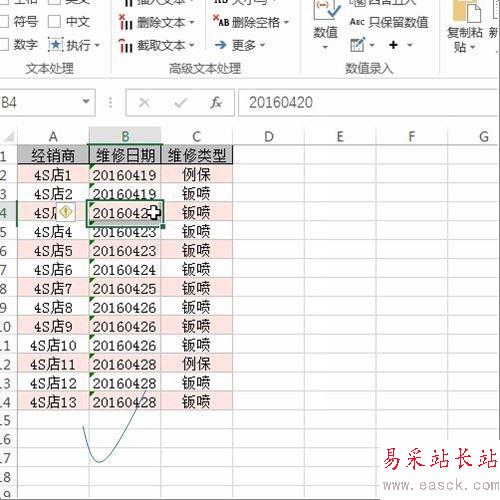The width and height of the screenshot is (500, 500).
Task: Click the 删除空格 AB icon
Action: coord(221,21)
